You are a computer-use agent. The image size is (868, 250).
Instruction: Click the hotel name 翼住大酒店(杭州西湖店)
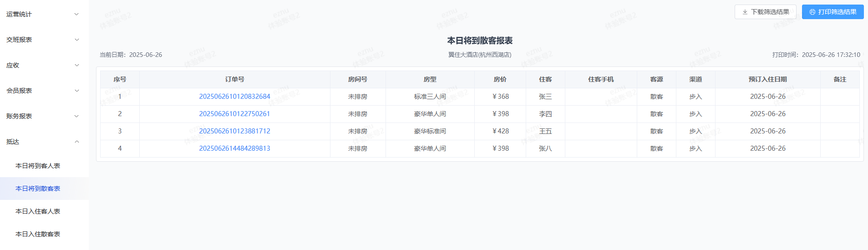point(480,55)
